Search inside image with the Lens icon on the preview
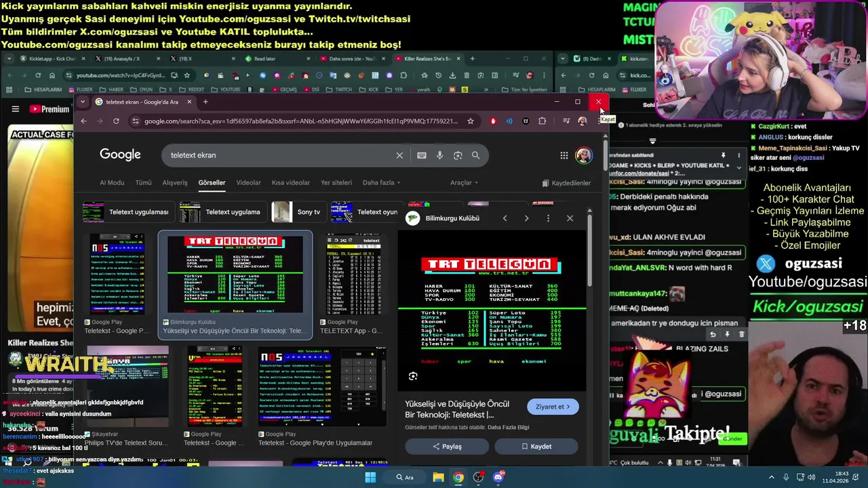The width and height of the screenshot is (868, 488). [x=413, y=376]
